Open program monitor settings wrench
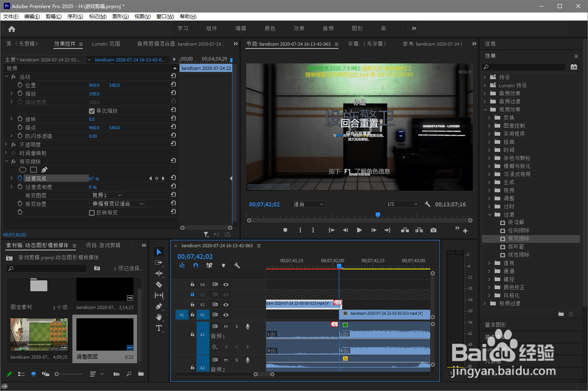Viewport: 588px width, 391px height. (427, 204)
